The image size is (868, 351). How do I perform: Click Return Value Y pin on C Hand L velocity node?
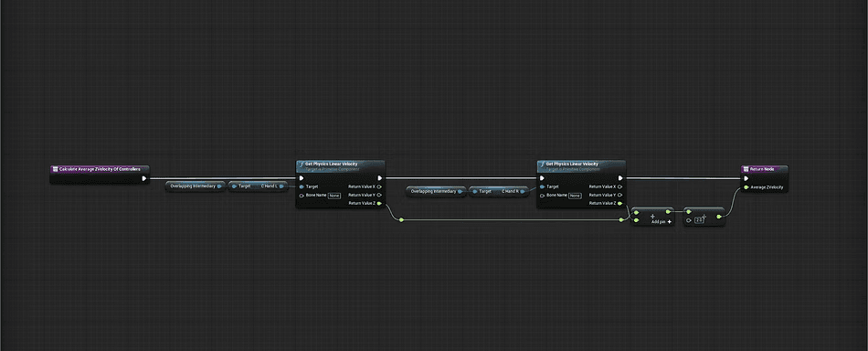[x=378, y=195]
